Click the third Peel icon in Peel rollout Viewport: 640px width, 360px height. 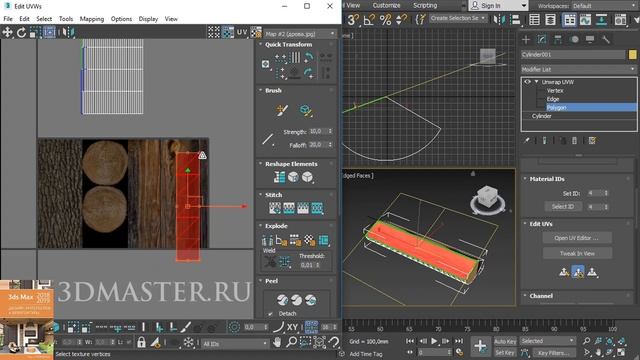pos(311,300)
